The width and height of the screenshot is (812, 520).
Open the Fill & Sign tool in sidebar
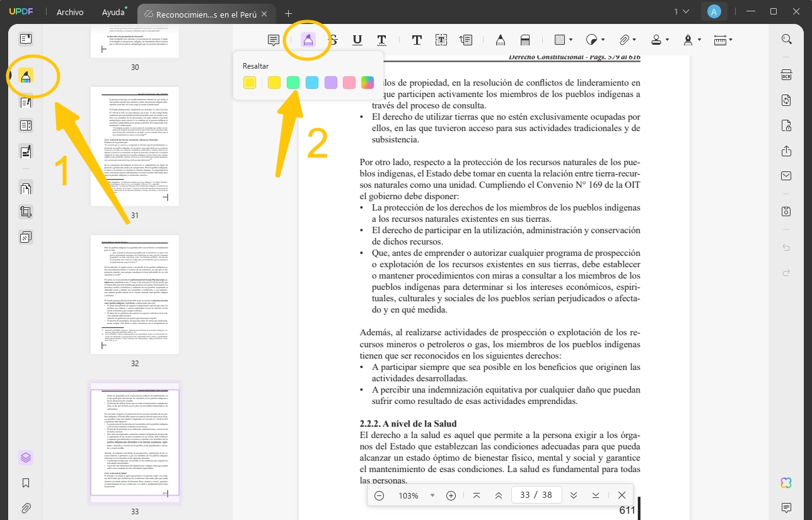(x=26, y=151)
